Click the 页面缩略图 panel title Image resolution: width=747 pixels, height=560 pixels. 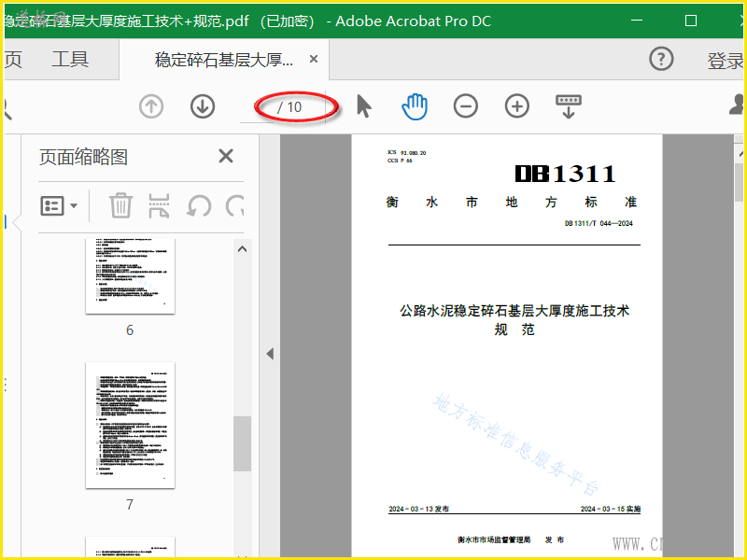click(x=83, y=157)
